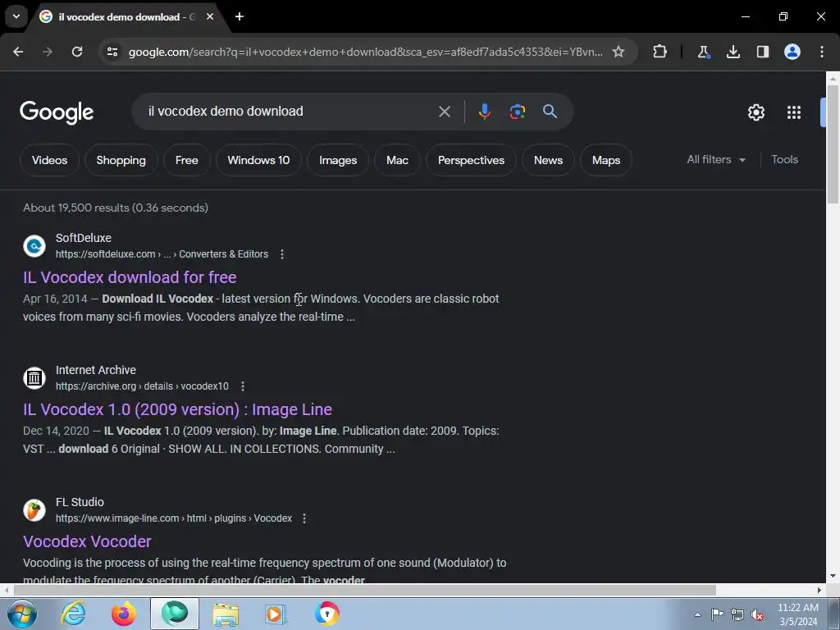The height and width of the screenshot is (630, 840).
Task: Click the SoftDeluxe site favicon
Action: click(34, 246)
